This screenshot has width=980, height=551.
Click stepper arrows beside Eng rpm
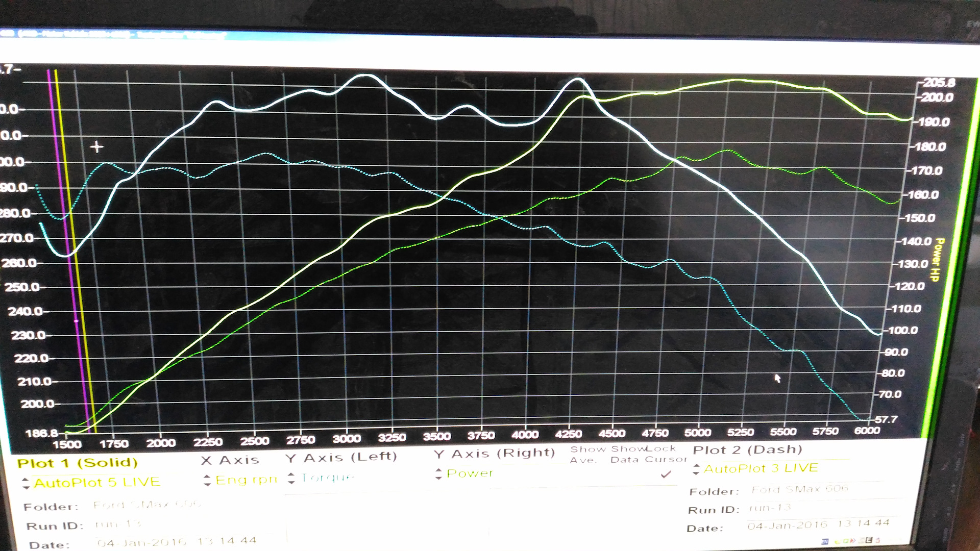point(207,480)
